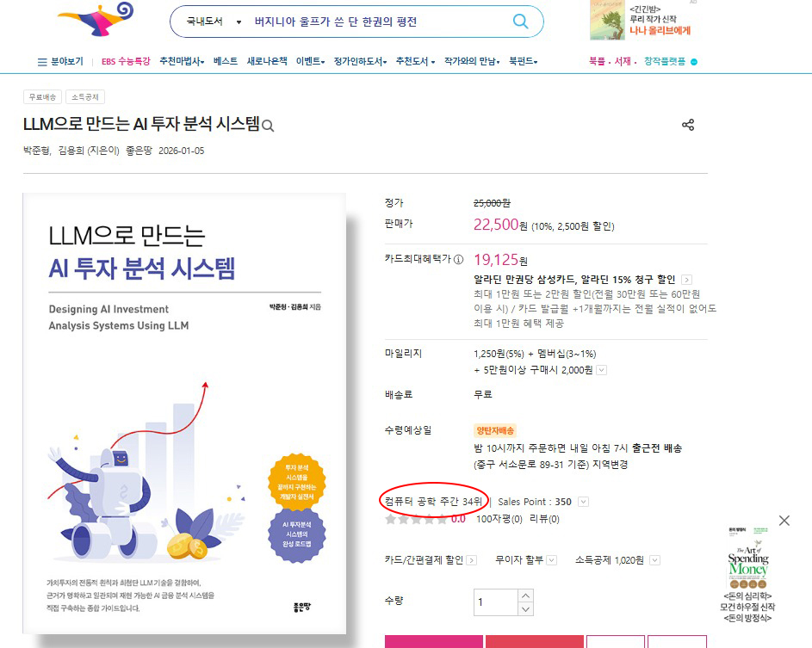The height and width of the screenshot is (648, 812).
Task: Click the info icon beside 카드최대혜택가
Action: 458,259
